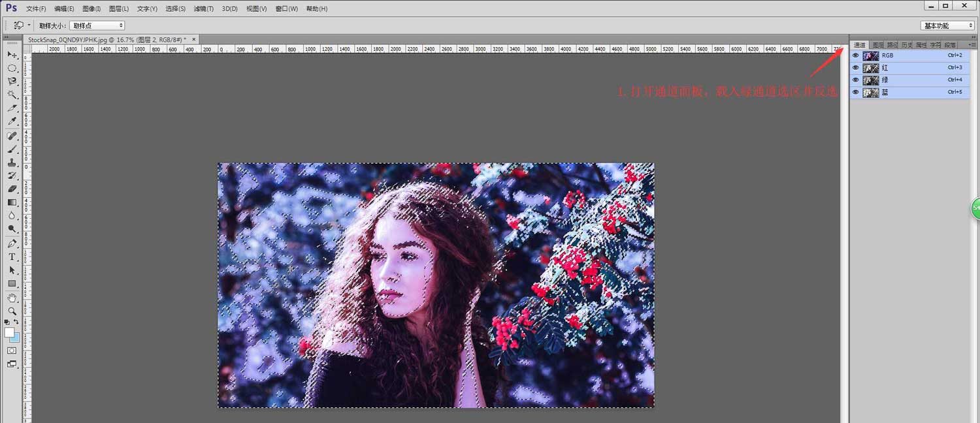Click the Photoshop Ps logo

(11, 8)
